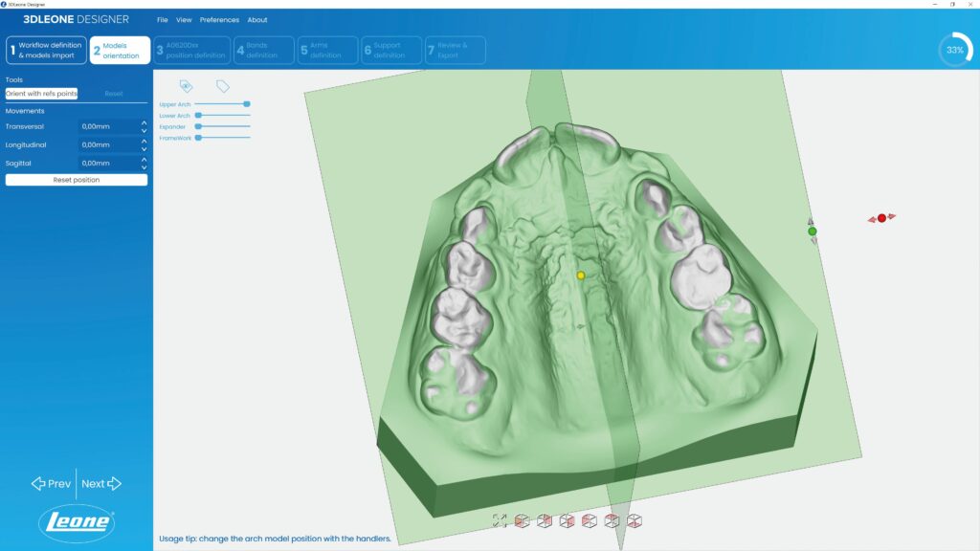Viewport: 980px width, 551px height.
Task: Click the fit-to-view icon in the bottom toolbar
Action: [500, 520]
